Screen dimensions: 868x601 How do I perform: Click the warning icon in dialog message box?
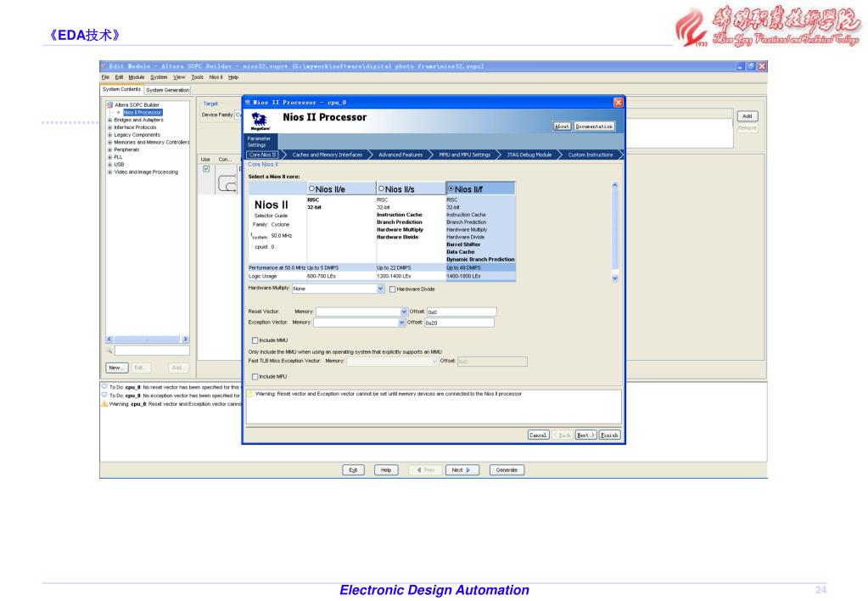point(249,394)
